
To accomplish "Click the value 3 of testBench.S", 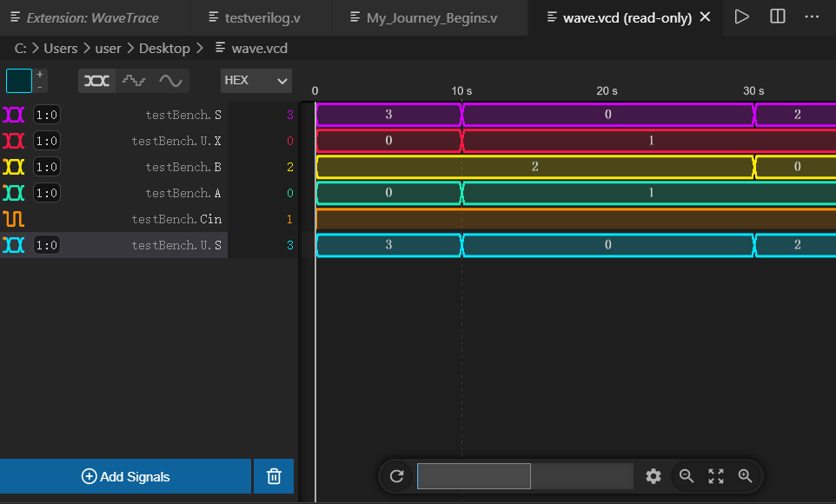I will click(290, 115).
